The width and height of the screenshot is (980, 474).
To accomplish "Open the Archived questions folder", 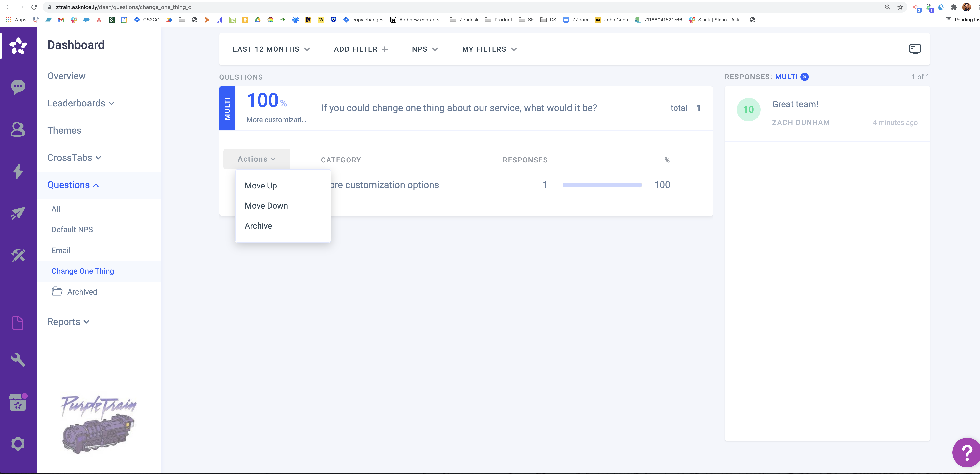I will pyautogui.click(x=82, y=292).
